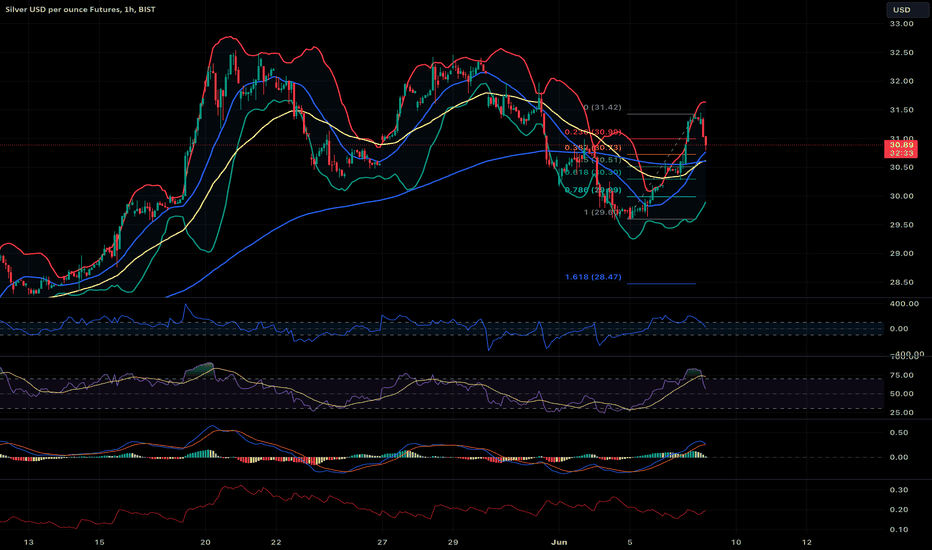The image size is (932, 550).
Task: Click the 32.50 price axis label
Action: [902, 52]
